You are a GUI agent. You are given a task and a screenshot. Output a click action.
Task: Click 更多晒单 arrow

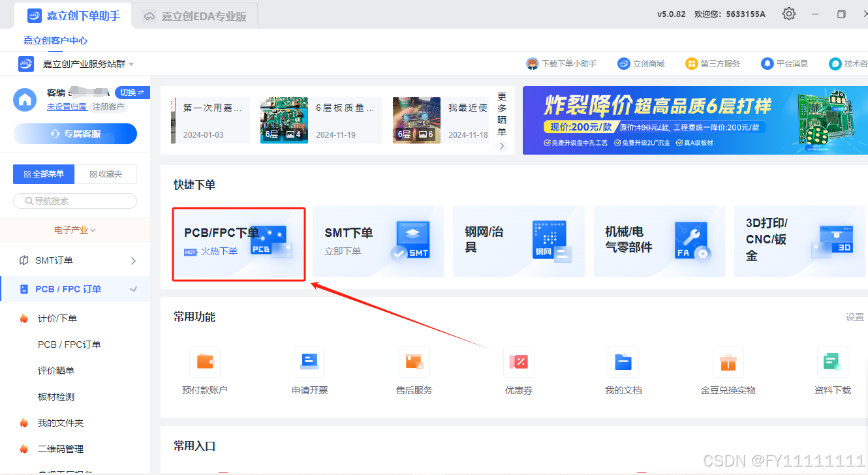pyautogui.click(x=502, y=146)
